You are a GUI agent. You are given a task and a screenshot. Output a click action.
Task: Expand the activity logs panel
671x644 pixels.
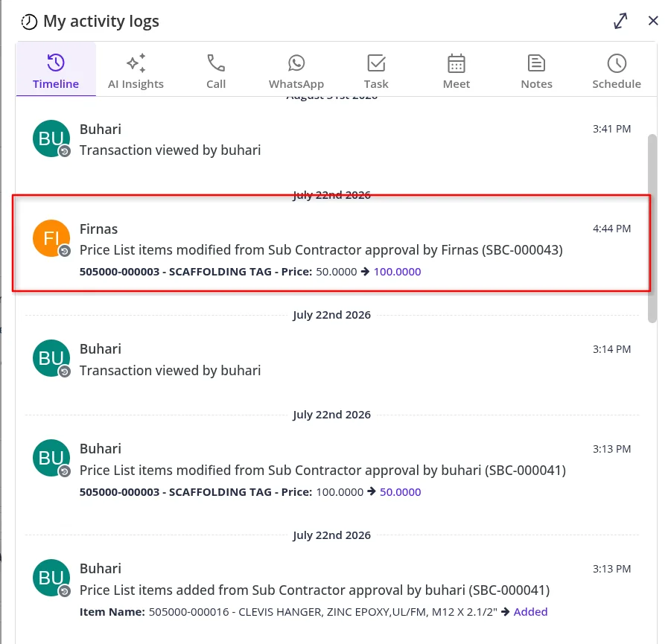click(620, 21)
